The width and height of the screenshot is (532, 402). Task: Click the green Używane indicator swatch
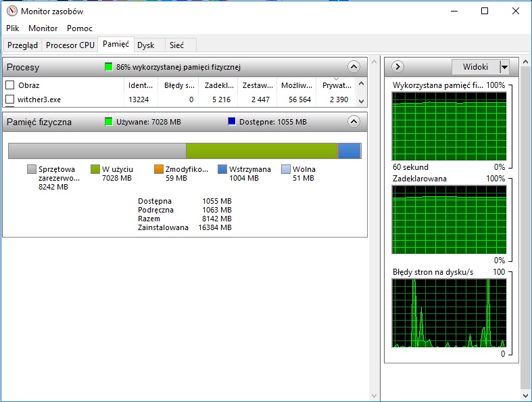tap(109, 122)
